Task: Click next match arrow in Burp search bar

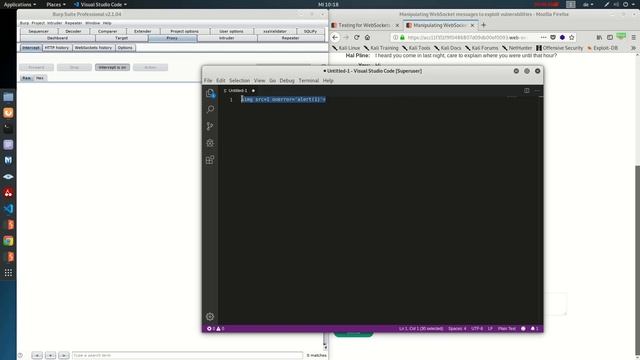Action: click(x=64, y=355)
